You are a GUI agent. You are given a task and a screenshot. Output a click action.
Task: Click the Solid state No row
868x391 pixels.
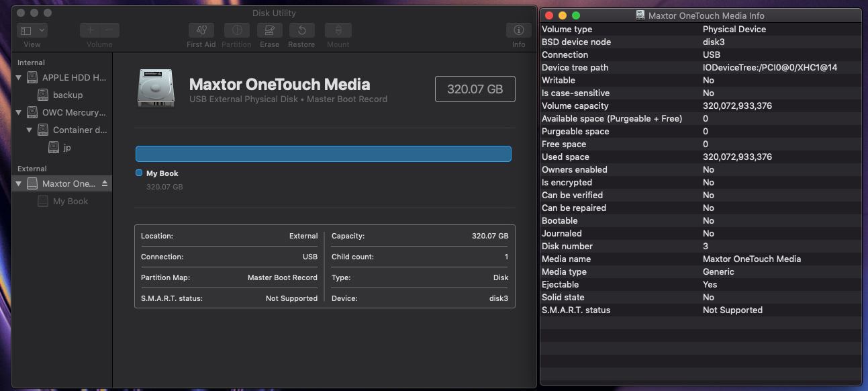(x=701, y=297)
